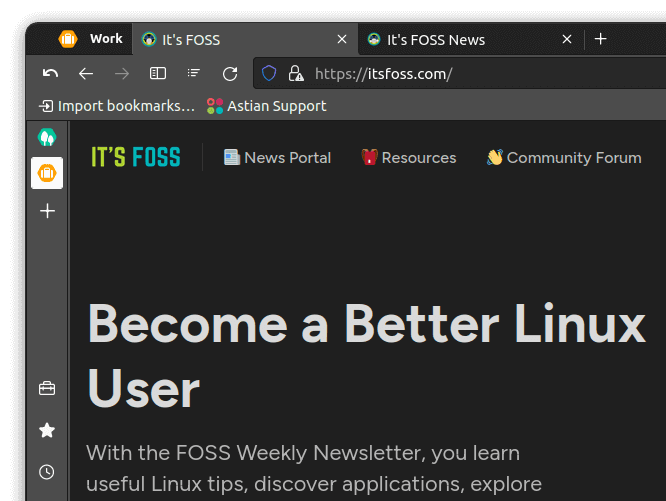Add a new workspace in sidebar
666x501 pixels.
[47, 211]
